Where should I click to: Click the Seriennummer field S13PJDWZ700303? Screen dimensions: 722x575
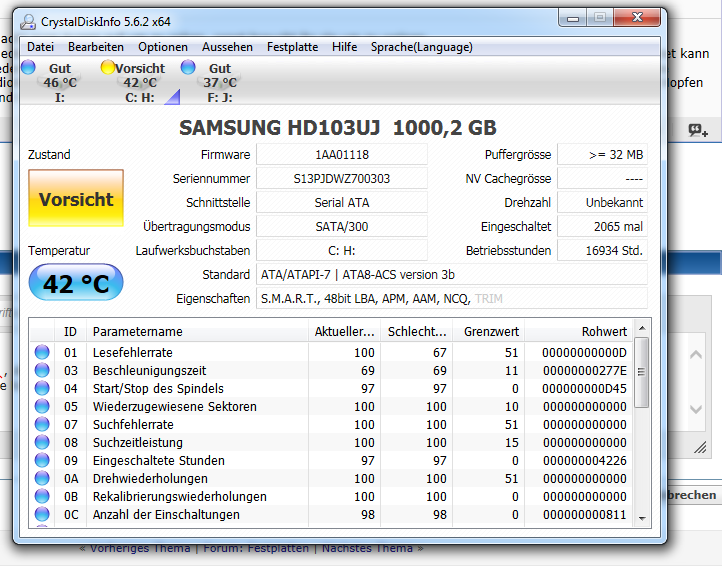click(342, 179)
